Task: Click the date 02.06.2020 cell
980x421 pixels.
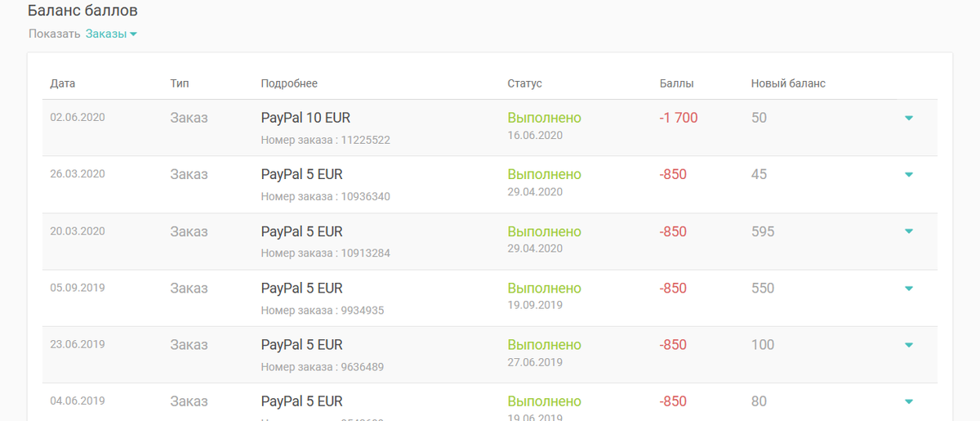Action: click(78, 117)
